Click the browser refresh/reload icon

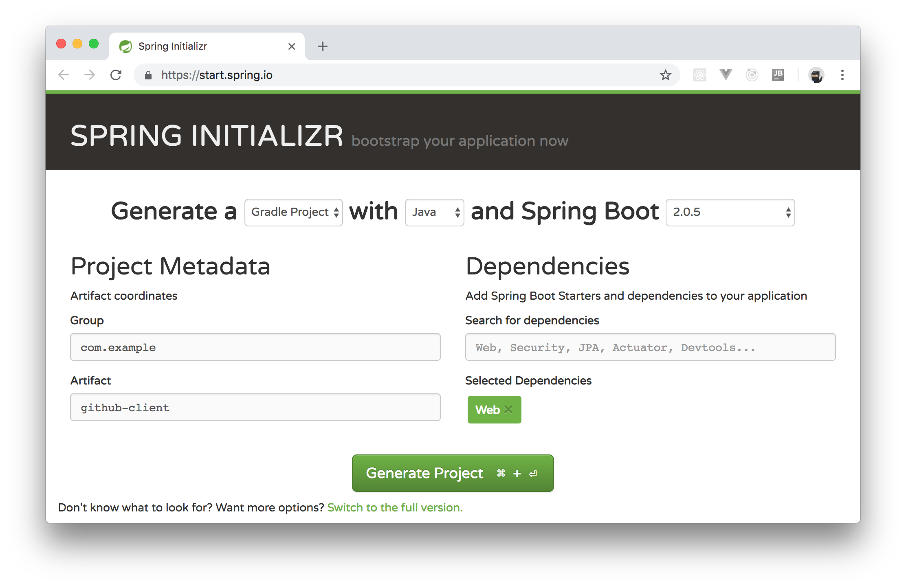pos(117,74)
